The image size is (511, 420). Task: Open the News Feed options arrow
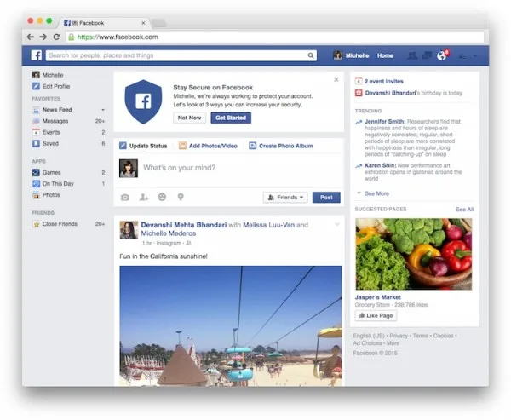point(103,110)
